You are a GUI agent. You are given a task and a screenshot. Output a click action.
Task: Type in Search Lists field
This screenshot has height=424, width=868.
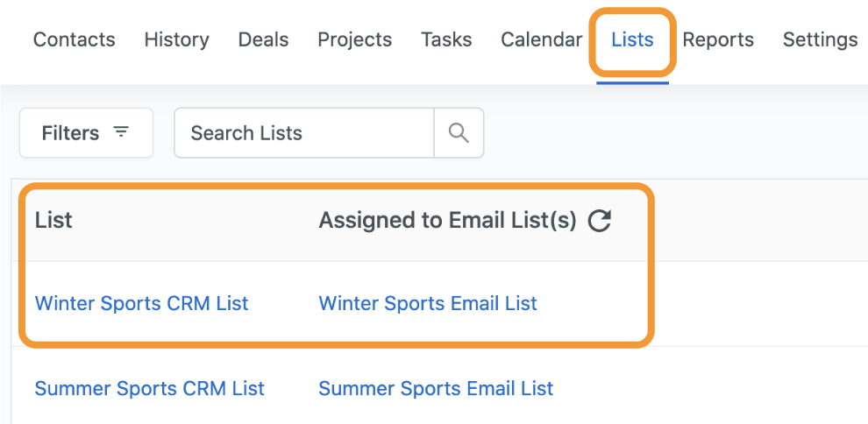coord(304,133)
